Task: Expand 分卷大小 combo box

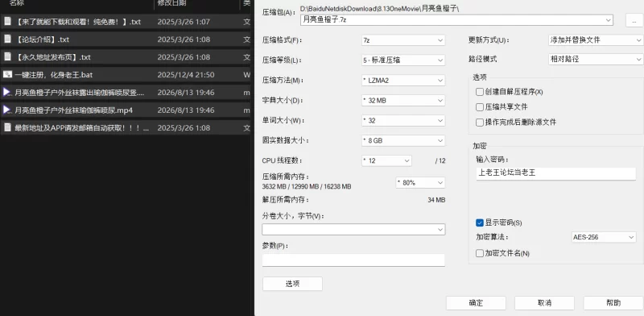Action: [353, 229]
